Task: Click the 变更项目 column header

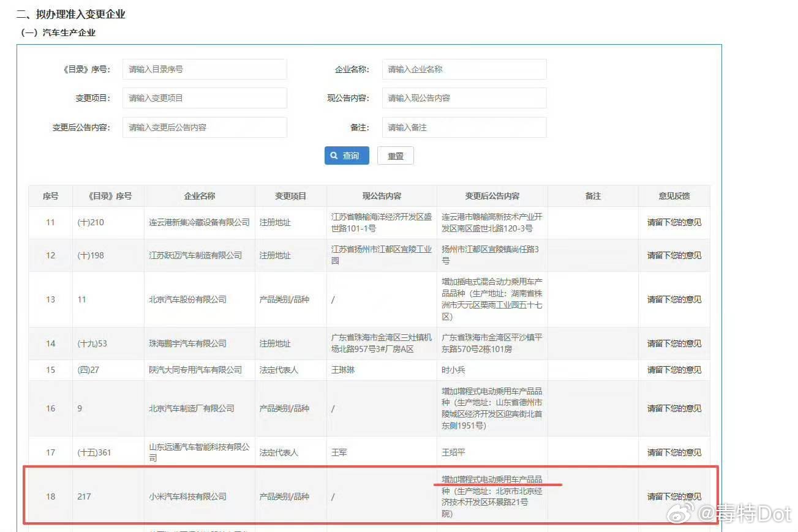Action: [290, 196]
